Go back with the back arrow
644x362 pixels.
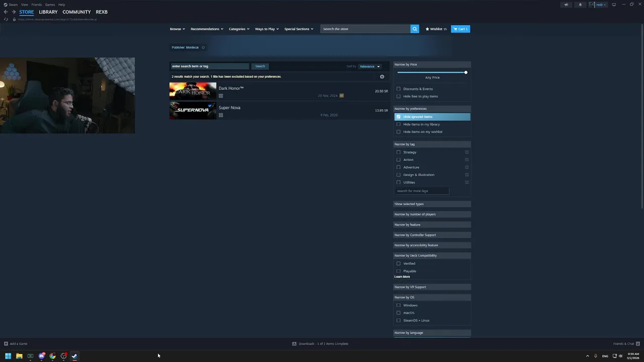click(6, 12)
